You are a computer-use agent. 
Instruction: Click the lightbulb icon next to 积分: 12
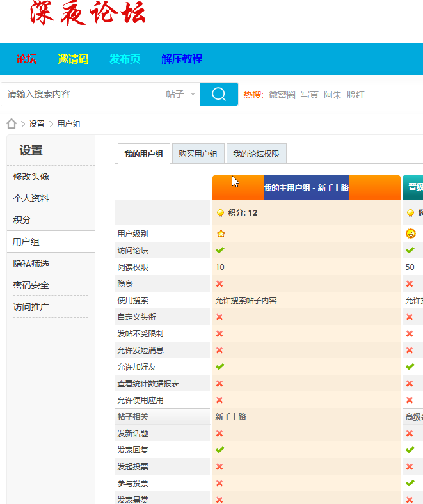(x=220, y=213)
